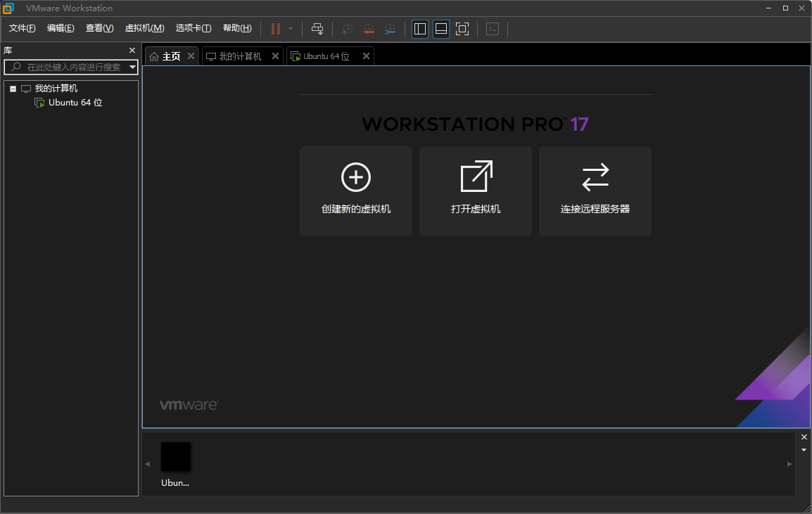Pause the virtual machine with the pause icon
The width and height of the screenshot is (812, 514).
[276, 29]
